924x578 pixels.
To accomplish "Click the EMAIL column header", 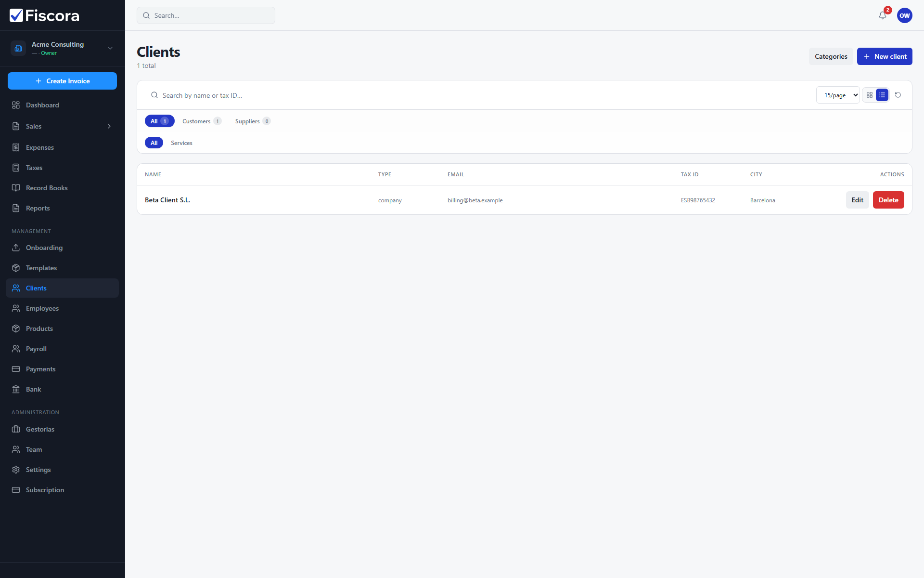I will [456, 174].
